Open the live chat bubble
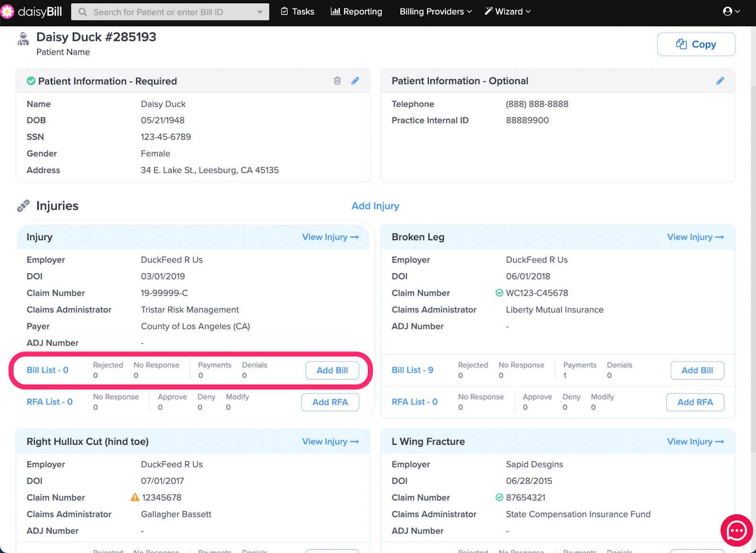 (x=736, y=531)
